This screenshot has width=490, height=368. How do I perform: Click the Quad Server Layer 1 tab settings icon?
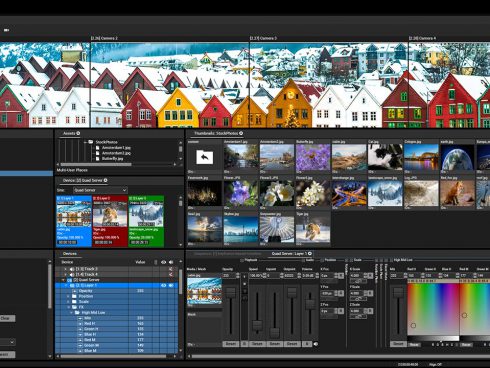(x=310, y=254)
